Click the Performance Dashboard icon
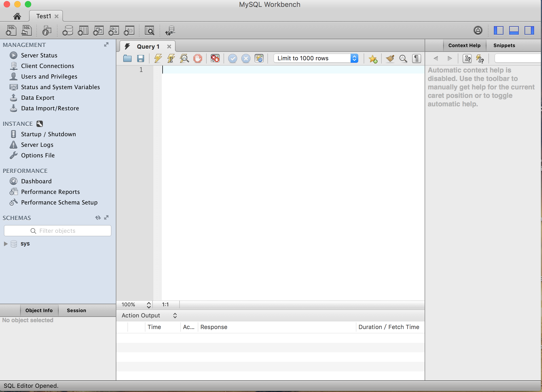The height and width of the screenshot is (392, 542). pos(14,181)
